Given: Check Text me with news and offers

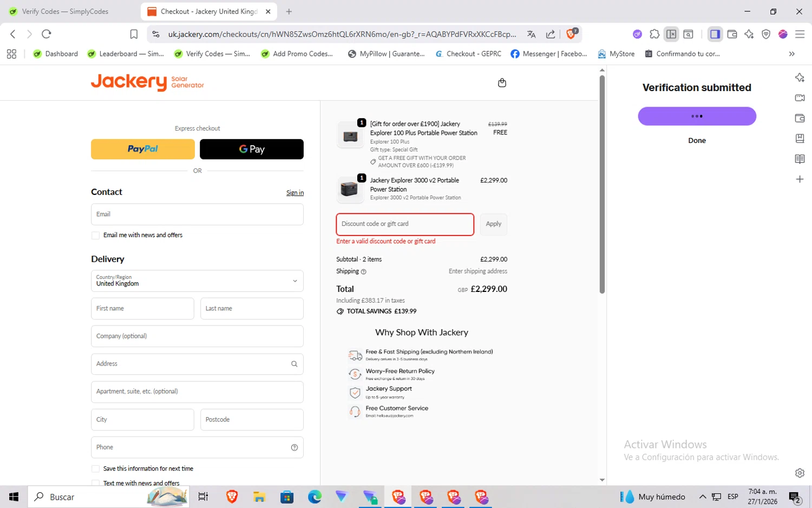Looking at the screenshot, I should 95,483.
